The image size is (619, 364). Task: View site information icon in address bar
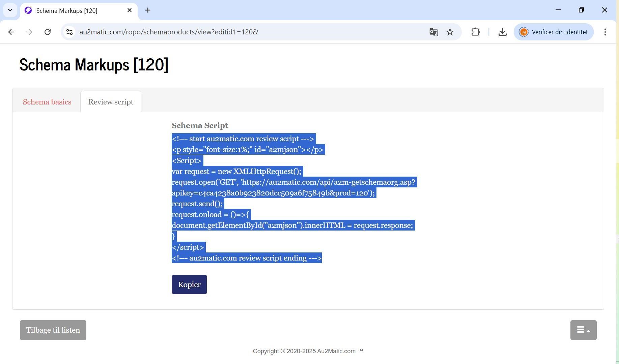pos(69,32)
